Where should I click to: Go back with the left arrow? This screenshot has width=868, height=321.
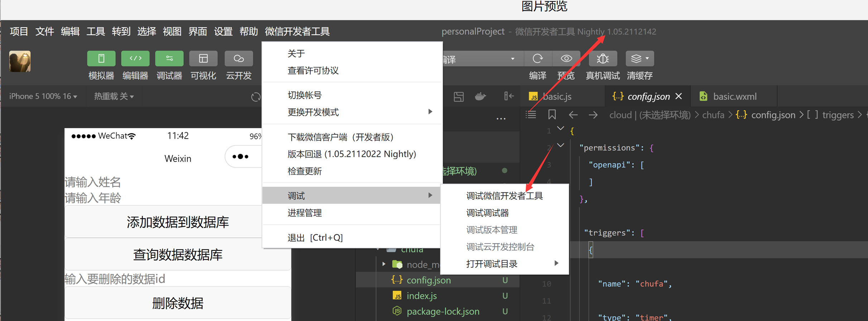573,115
